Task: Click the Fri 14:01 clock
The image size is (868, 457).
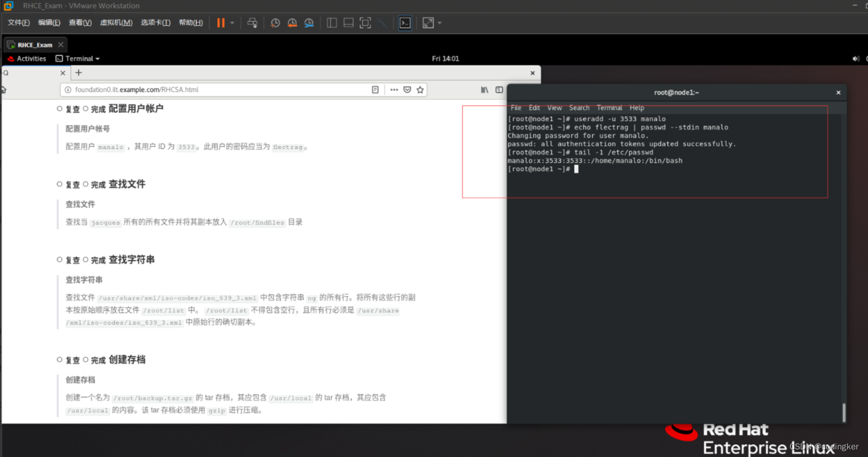Action: point(446,59)
